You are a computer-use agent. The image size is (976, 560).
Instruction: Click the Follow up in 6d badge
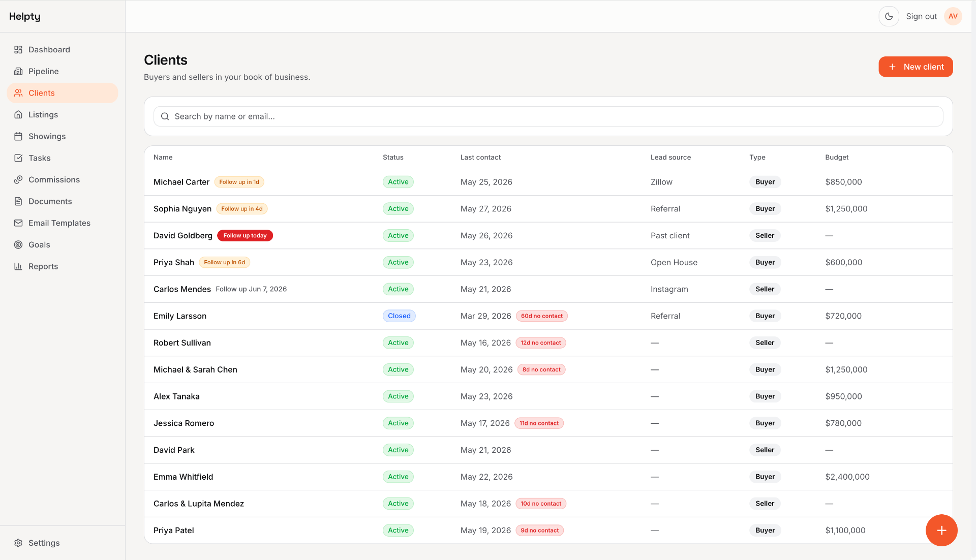pos(224,262)
